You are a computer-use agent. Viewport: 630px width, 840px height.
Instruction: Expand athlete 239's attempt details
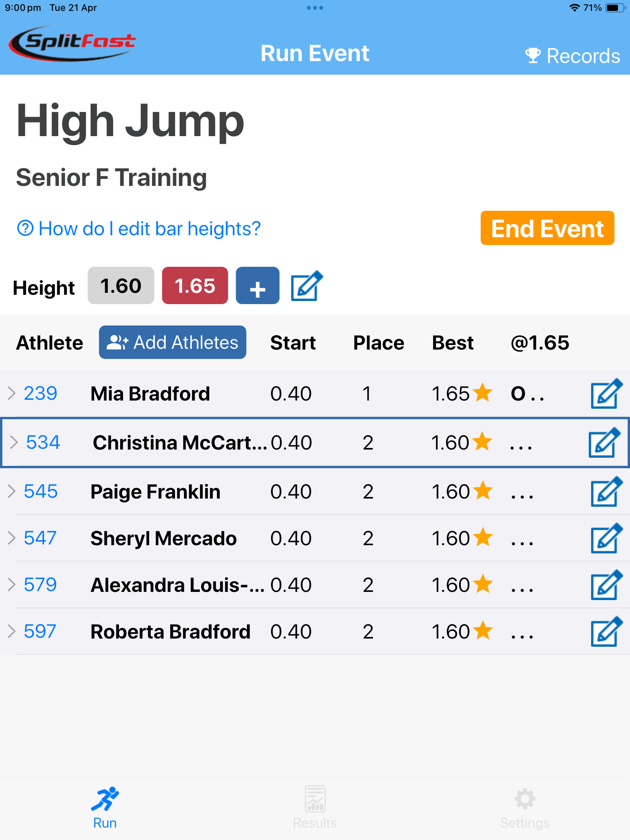click(12, 394)
